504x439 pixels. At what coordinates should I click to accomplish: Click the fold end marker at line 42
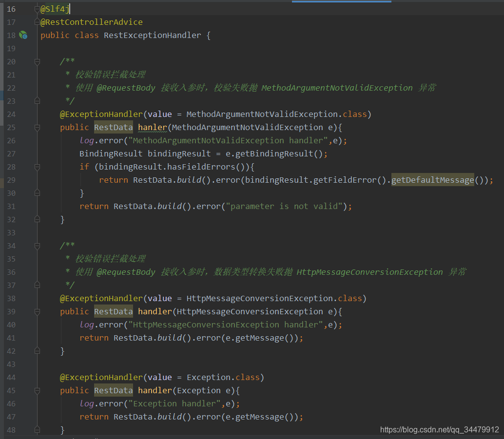click(37, 351)
